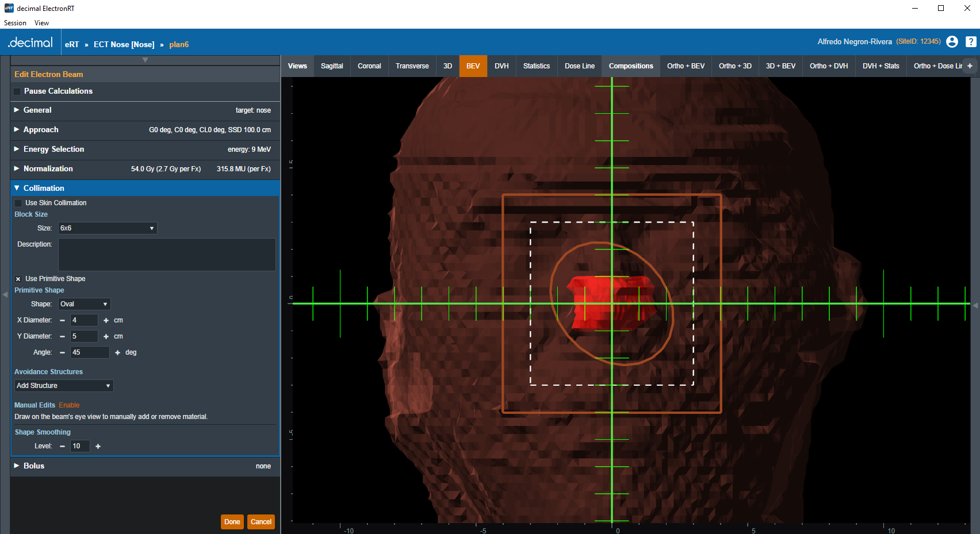Click the Description text field
The width and height of the screenshot is (980, 534).
167,255
